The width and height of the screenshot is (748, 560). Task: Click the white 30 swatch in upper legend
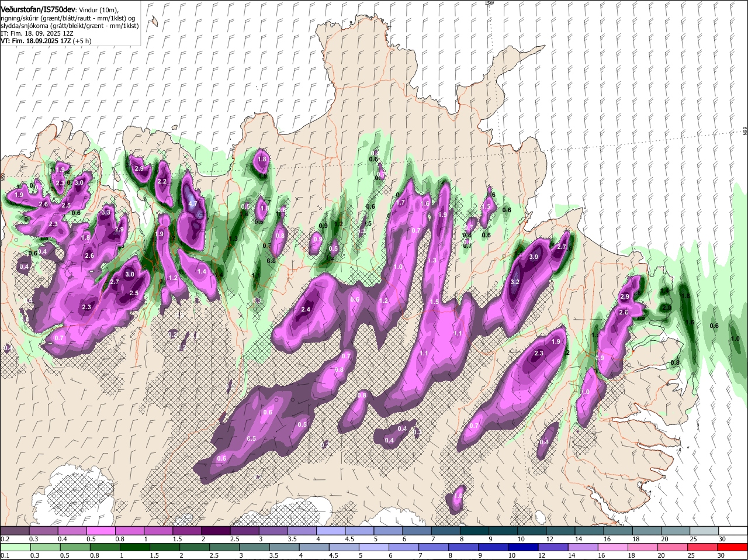click(733, 531)
